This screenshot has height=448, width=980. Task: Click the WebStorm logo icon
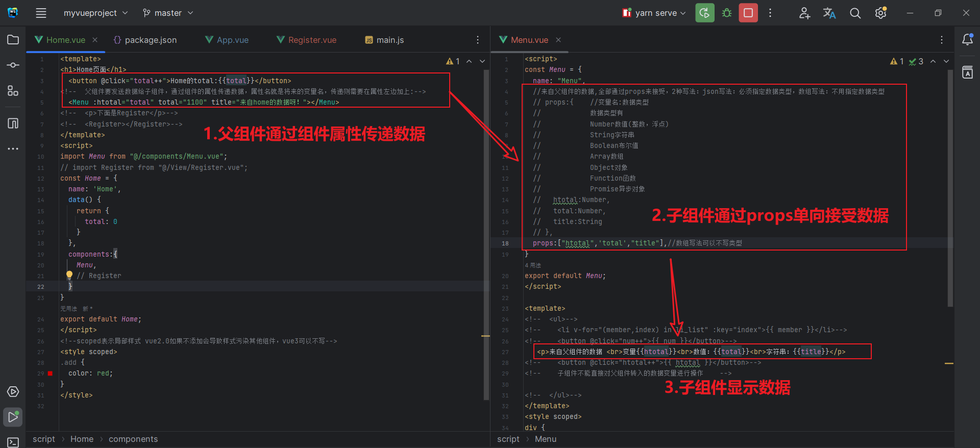[13, 13]
